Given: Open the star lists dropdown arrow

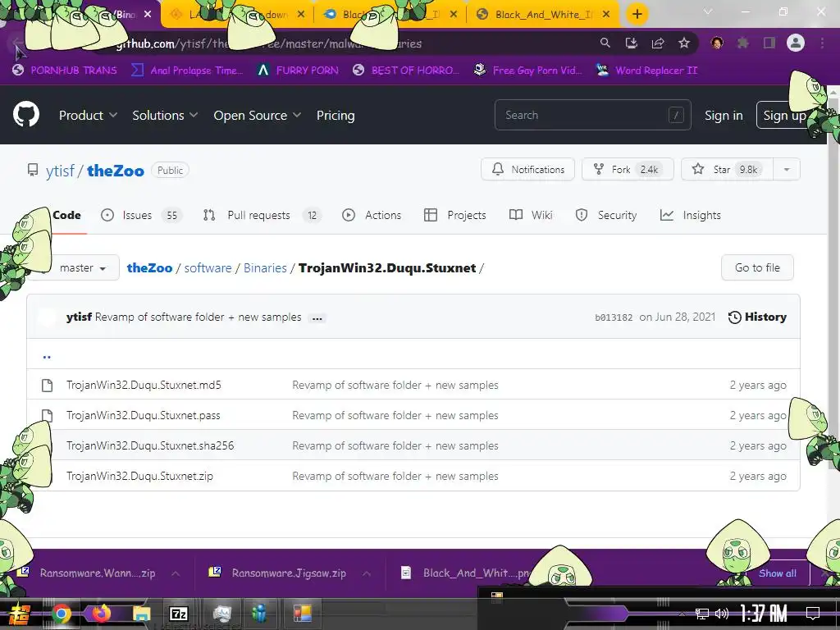Looking at the screenshot, I should (x=787, y=169).
